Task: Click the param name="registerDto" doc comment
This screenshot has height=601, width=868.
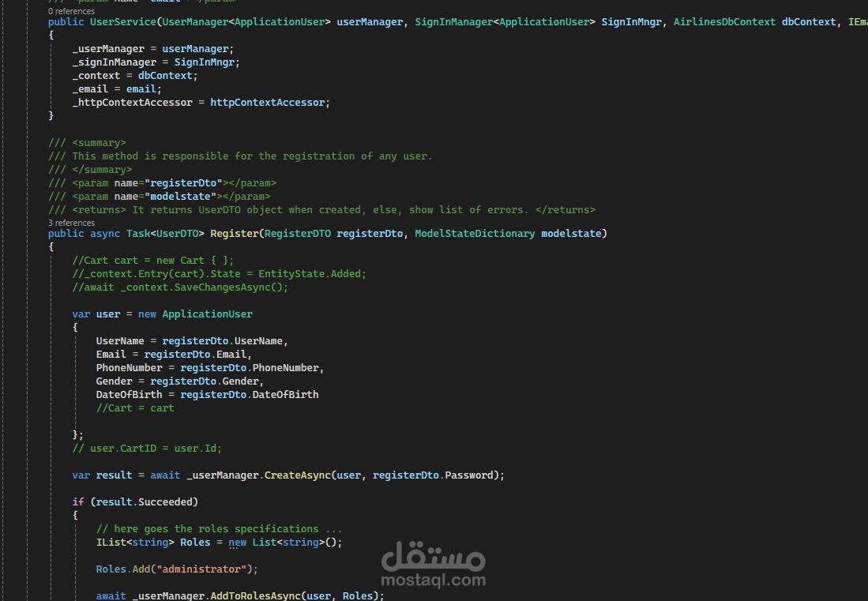Action: click(x=162, y=183)
